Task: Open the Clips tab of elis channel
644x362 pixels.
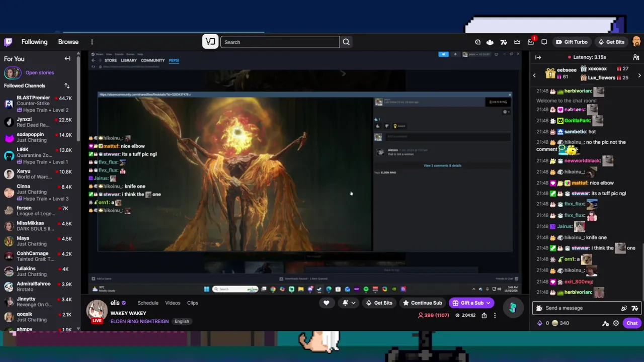Action: [x=193, y=303]
